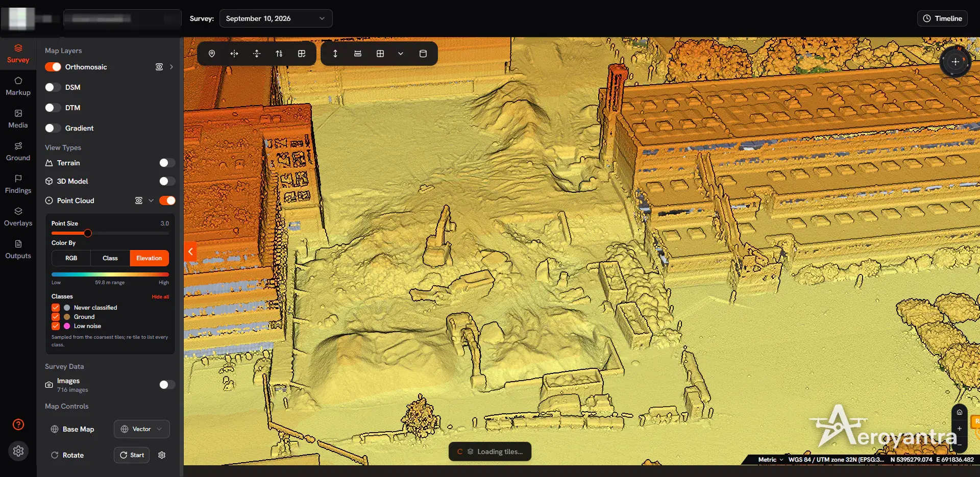Open the Timeline button
Image resolution: width=980 pixels, height=477 pixels.
click(942, 18)
